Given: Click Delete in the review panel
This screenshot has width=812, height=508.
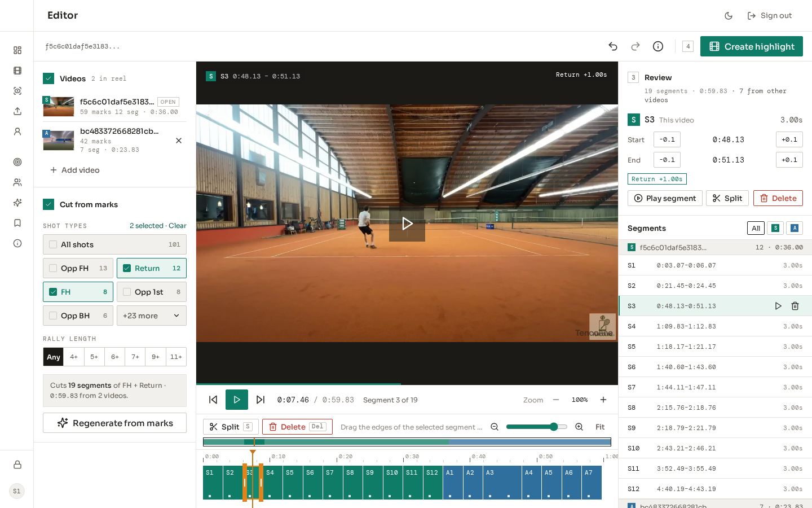Looking at the screenshot, I should click(778, 198).
